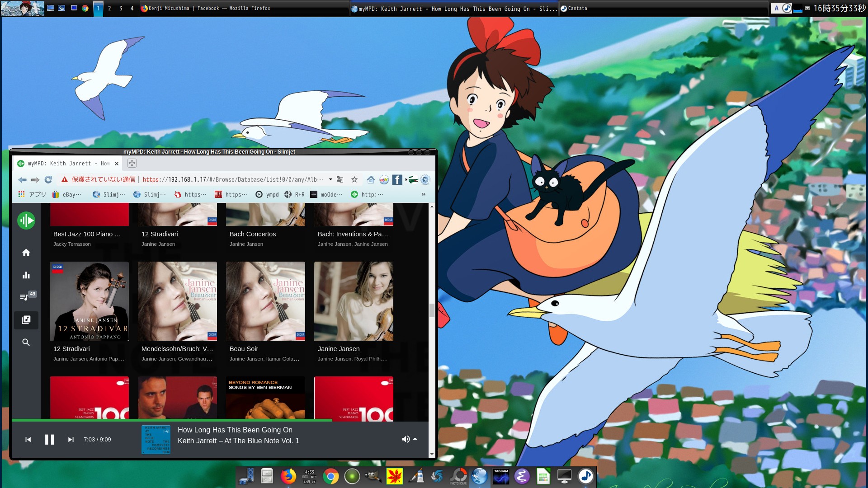Pause the current track
This screenshot has width=868, height=488.
[49, 440]
